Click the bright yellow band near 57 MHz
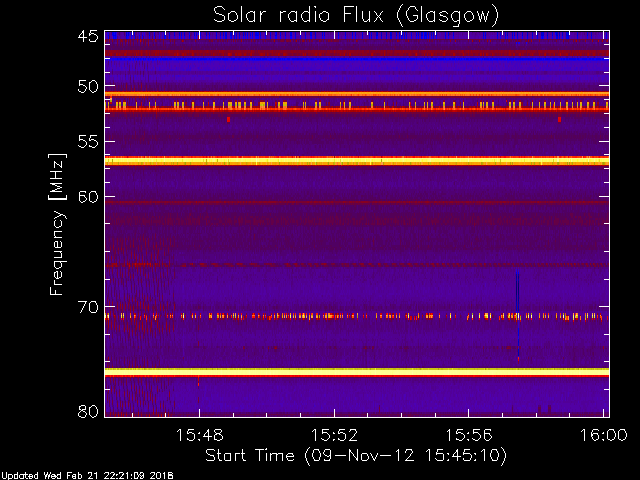This screenshot has height=480, width=640. click(x=357, y=161)
